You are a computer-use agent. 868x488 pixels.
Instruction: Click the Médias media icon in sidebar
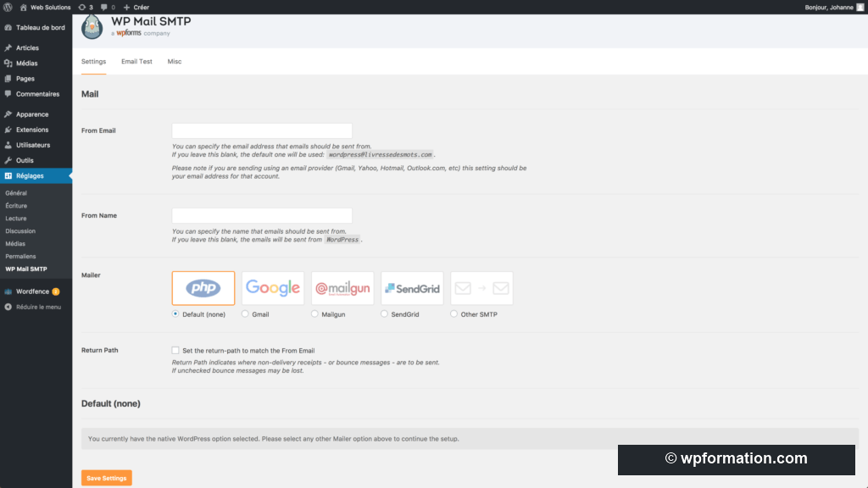8,63
